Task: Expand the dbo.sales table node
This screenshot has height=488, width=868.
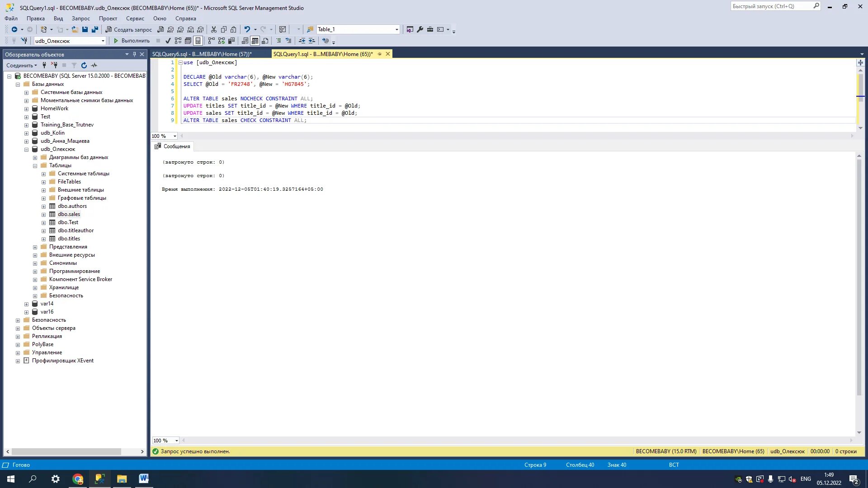Action: point(44,215)
